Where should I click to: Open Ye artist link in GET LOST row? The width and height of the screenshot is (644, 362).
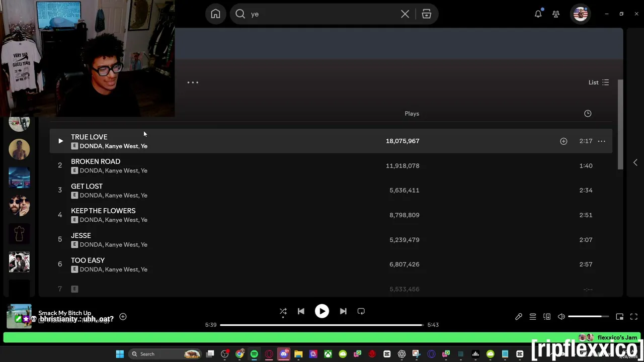144,196
